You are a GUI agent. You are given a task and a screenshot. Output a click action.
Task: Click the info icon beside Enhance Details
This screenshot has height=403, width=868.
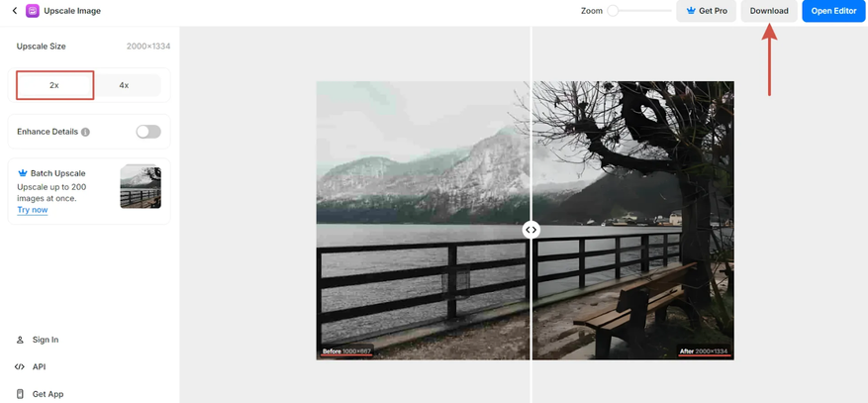point(85,133)
